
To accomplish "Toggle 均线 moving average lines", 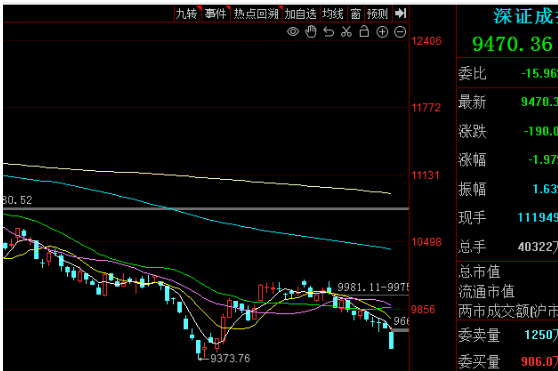I will [333, 14].
